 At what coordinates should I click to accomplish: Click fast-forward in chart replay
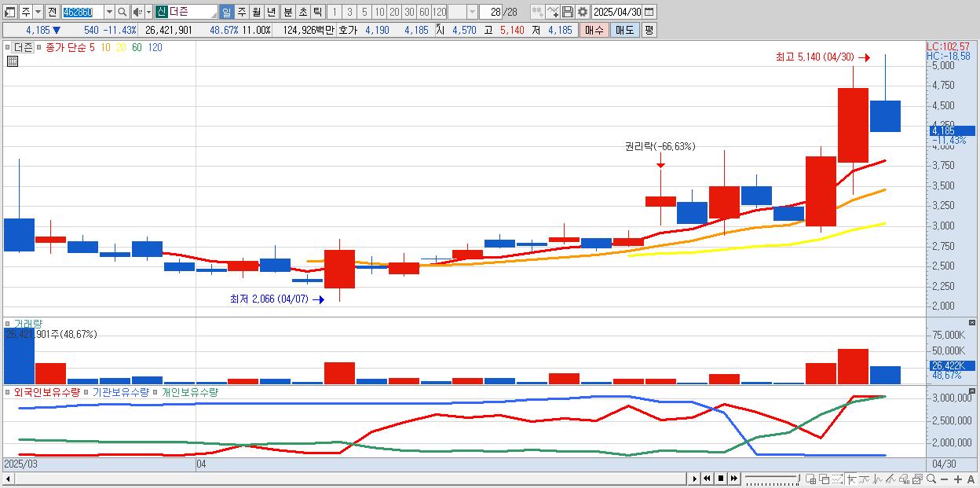point(733,479)
